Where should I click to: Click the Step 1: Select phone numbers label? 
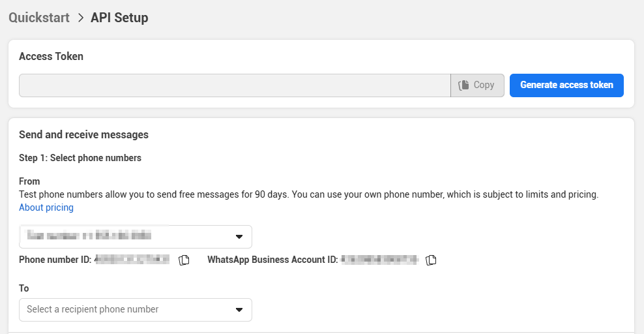click(x=80, y=158)
